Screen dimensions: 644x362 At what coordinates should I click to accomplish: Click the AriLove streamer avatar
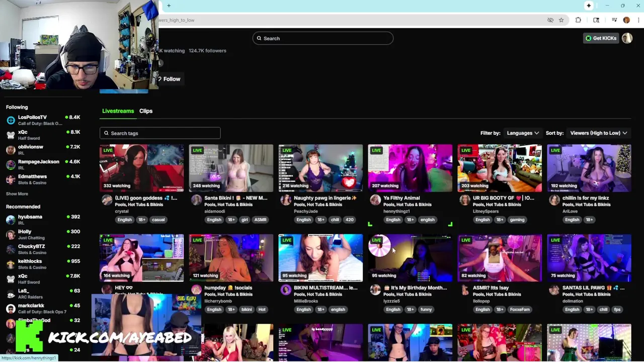pos(554,200)
